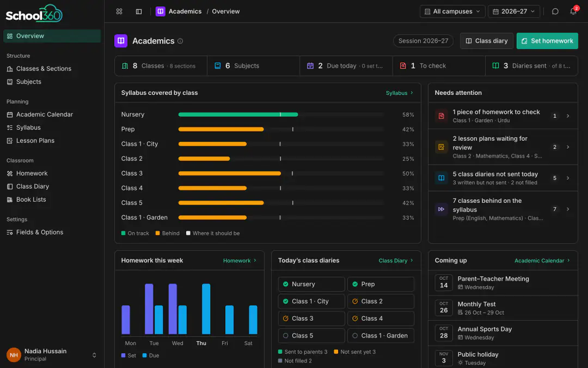Expand the homework to check row chevron
Screen dimensions: 588x368
pyautogui.click(x=568, y=116)
